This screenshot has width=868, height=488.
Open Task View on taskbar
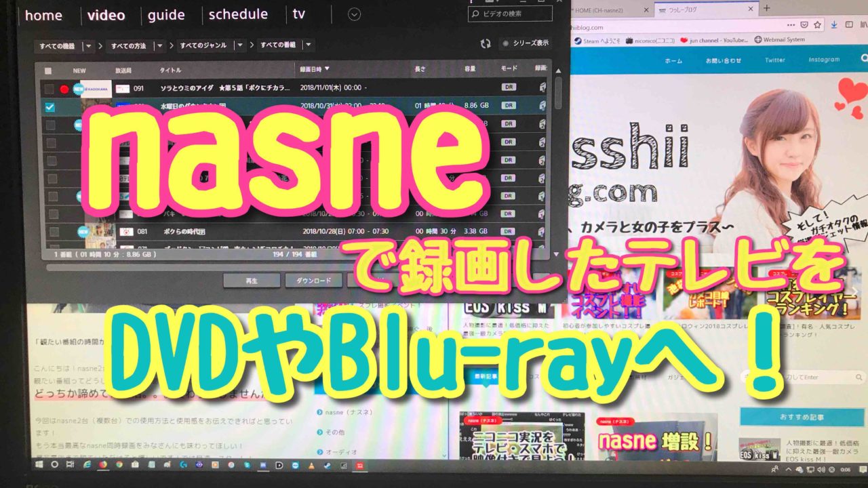70,465
